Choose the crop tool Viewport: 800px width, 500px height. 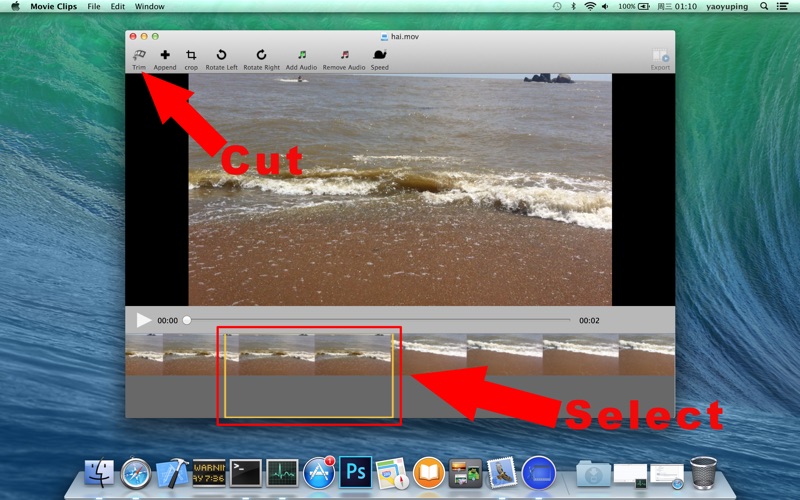point(191,60)
